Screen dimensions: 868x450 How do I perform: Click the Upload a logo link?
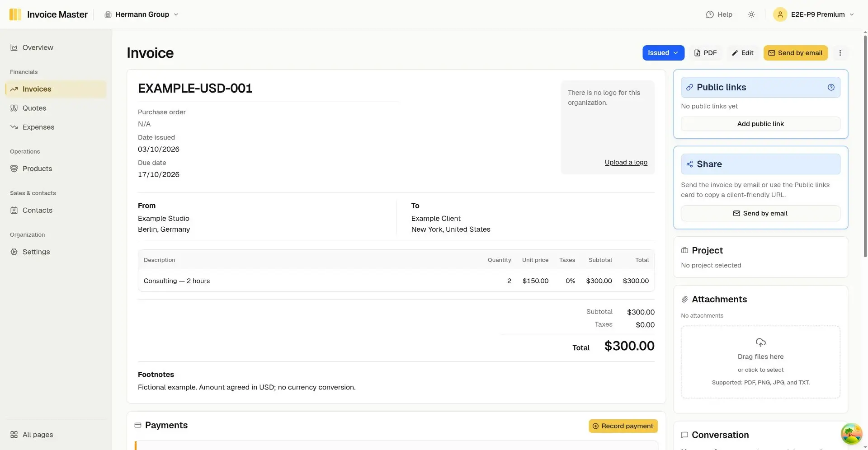(626, 162)
